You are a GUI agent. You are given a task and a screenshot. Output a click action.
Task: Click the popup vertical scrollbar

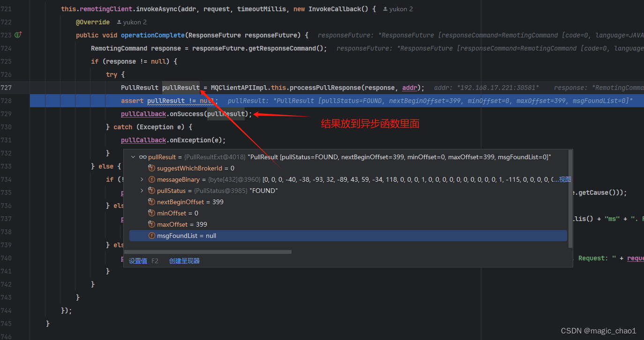tap(570, 199)
